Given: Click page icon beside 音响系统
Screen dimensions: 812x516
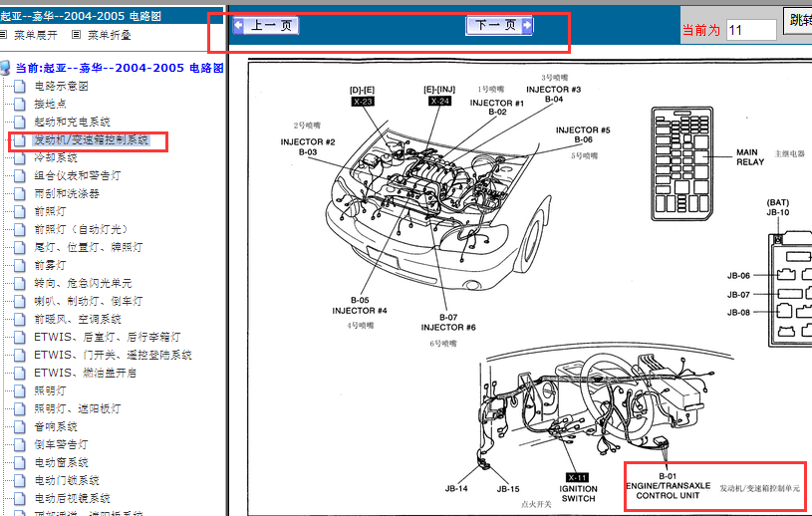Looking at the screenshot, I should 20,426.
